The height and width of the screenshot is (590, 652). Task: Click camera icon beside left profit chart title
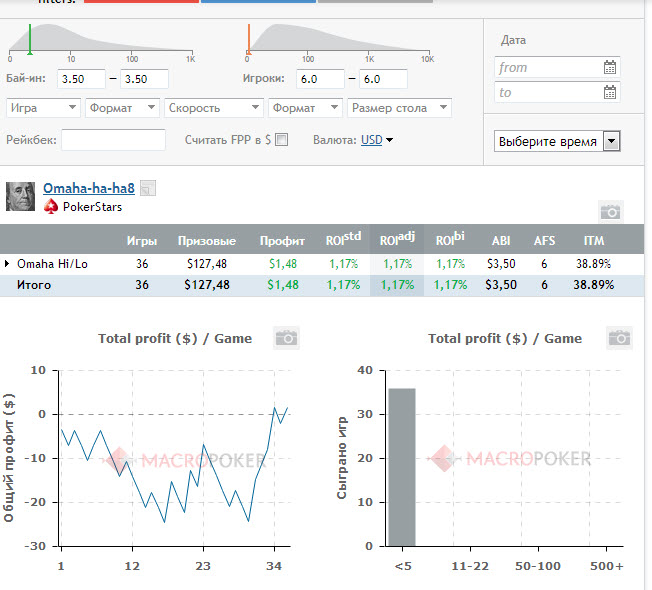(x=286, y=338)
